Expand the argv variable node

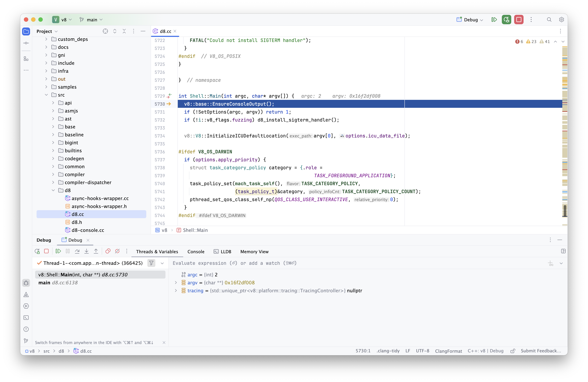coord(176,283)
